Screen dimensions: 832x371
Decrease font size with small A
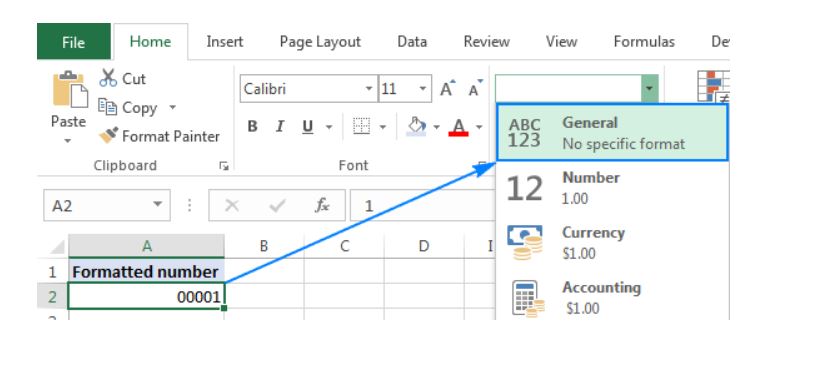point(475,89)
